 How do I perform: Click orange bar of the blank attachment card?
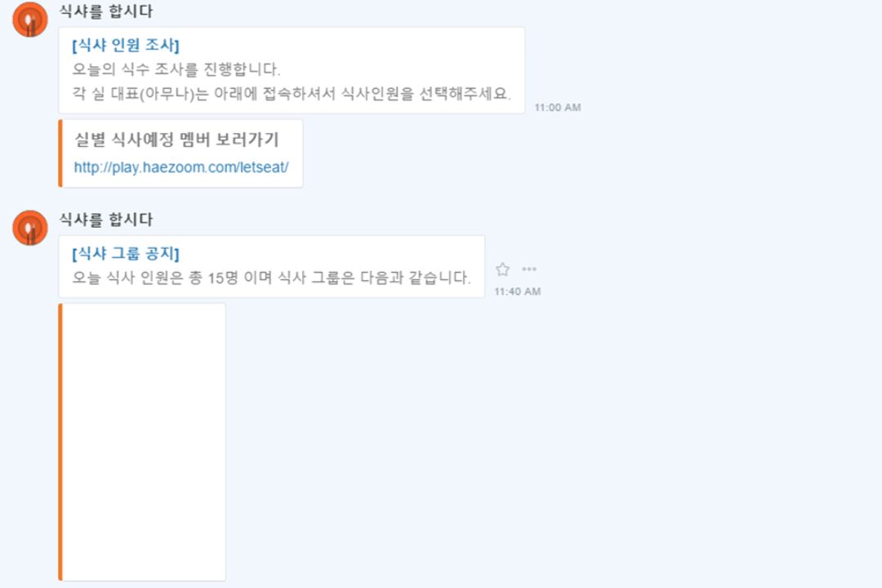pos(60,442)
